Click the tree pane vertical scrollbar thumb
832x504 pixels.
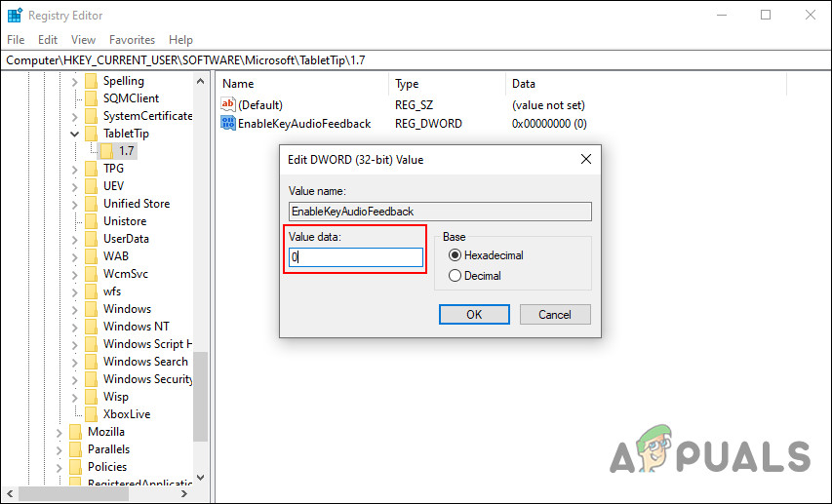coord(201,397)
